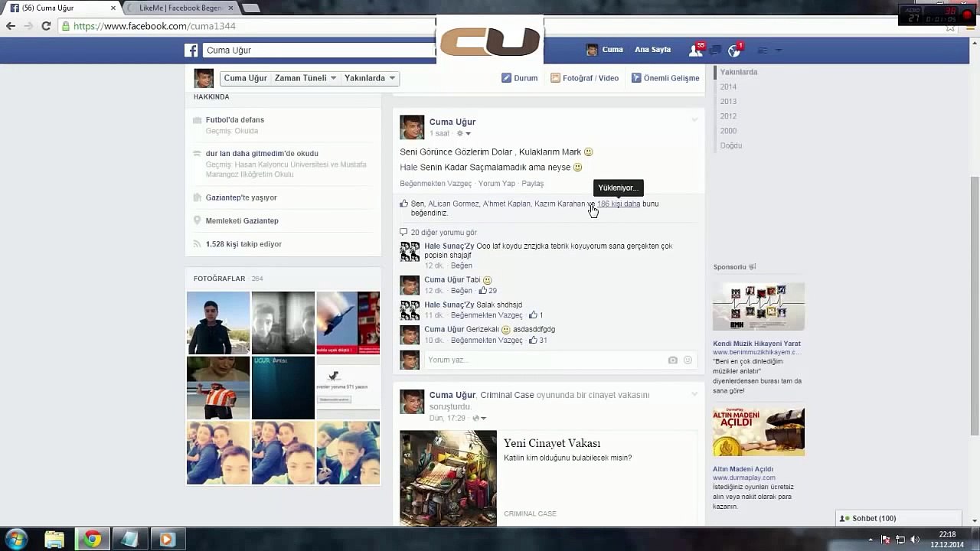Click Yorum Yap under first post
The width and height of the screenshot is (980, 551).
coord(497,184)
